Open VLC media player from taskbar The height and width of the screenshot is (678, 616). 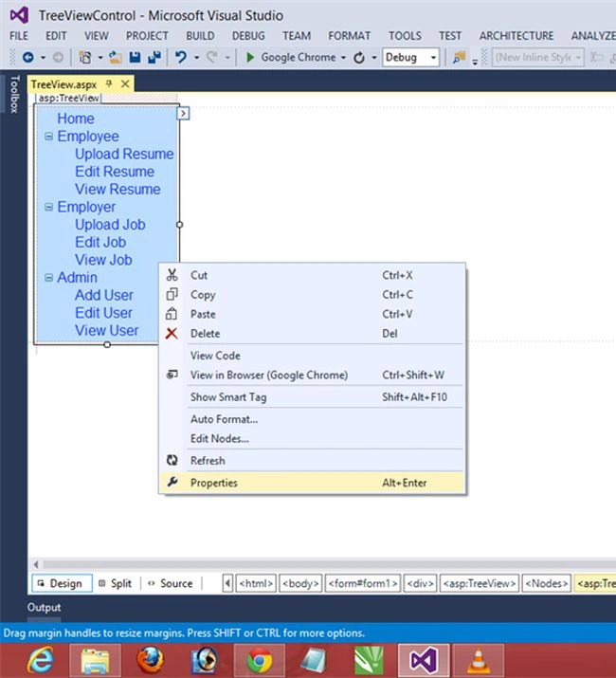479,660
